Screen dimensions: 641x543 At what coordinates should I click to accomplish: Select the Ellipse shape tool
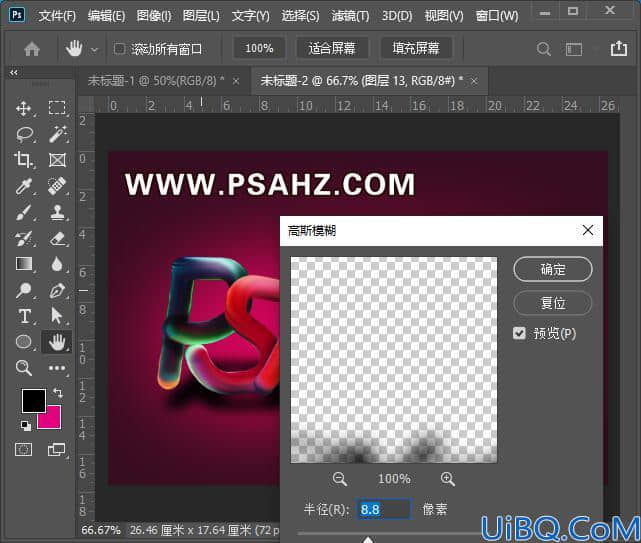point(24,342)
